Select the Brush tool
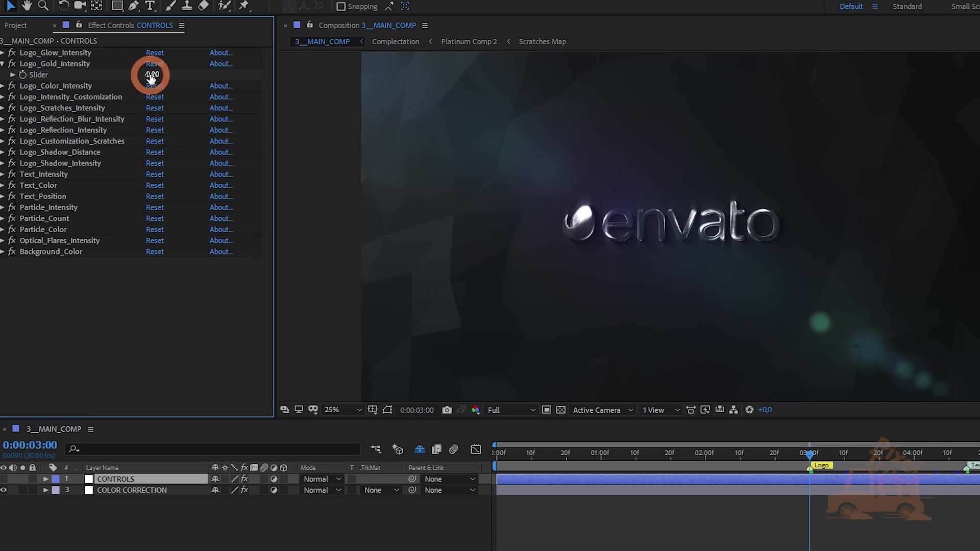Viewport: 980px width, 551px height. click(x=170, y=6)
